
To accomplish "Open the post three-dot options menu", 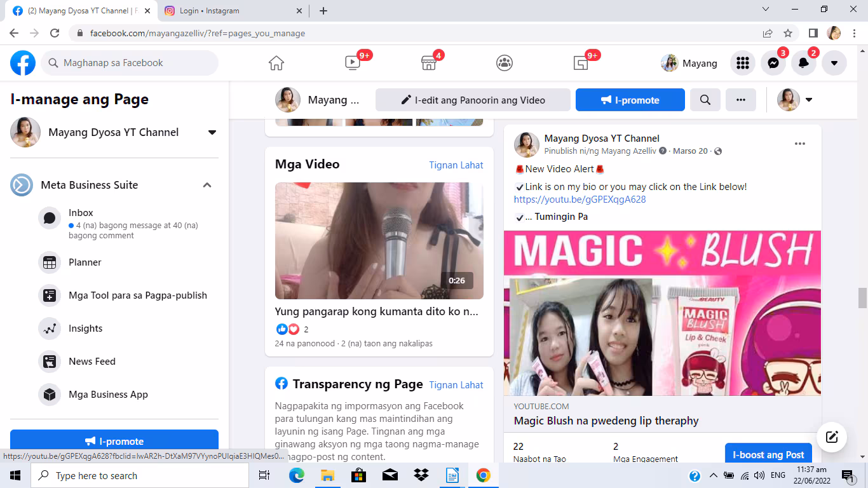I will (x=800, y=144).
